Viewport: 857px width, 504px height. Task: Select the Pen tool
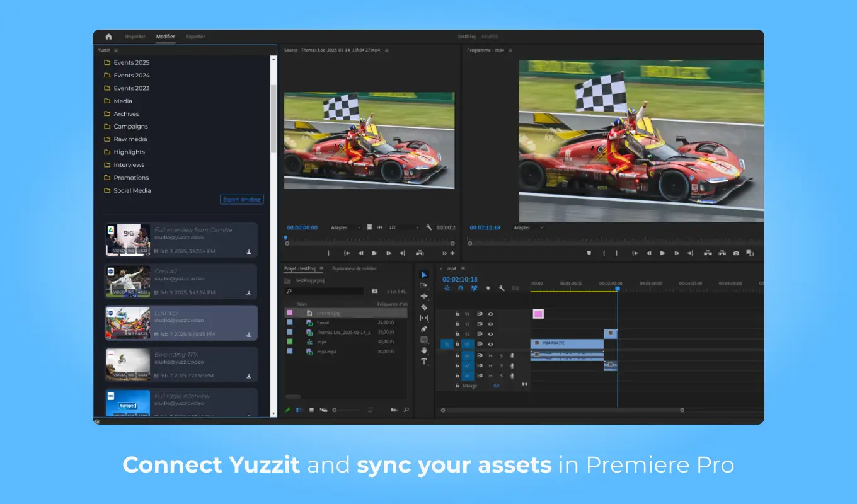pos(424,329)
